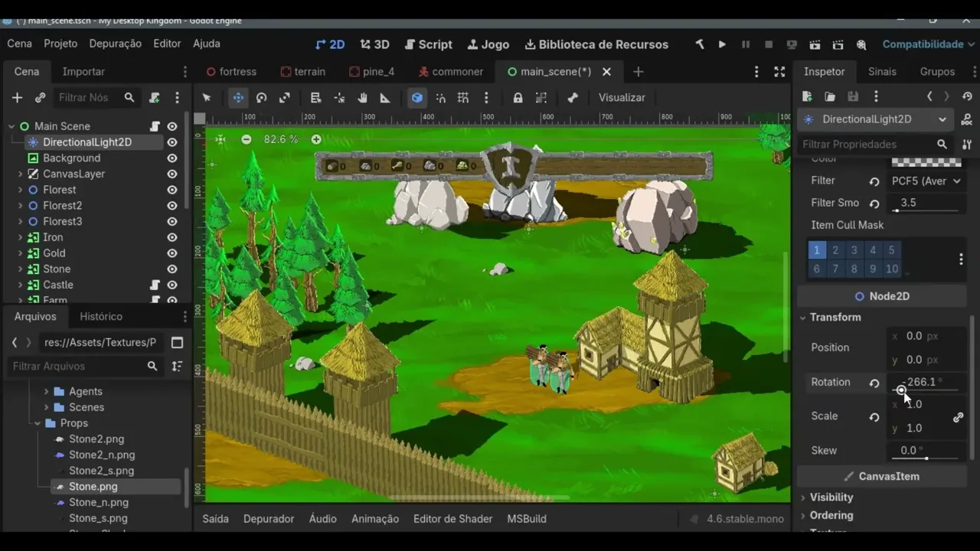Click the Scale link ratio icon

pos(958,417)
